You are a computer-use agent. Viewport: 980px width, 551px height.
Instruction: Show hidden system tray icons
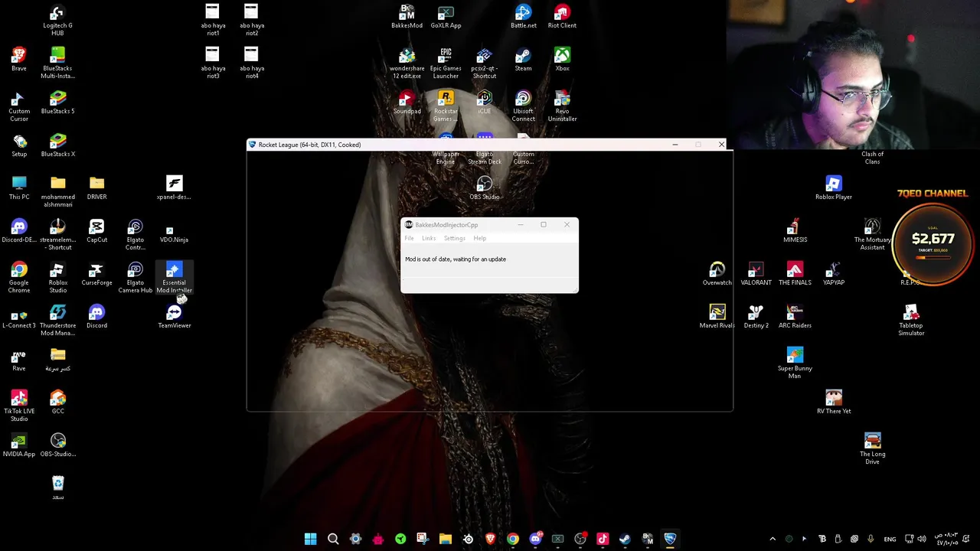[x=773, y=539]
